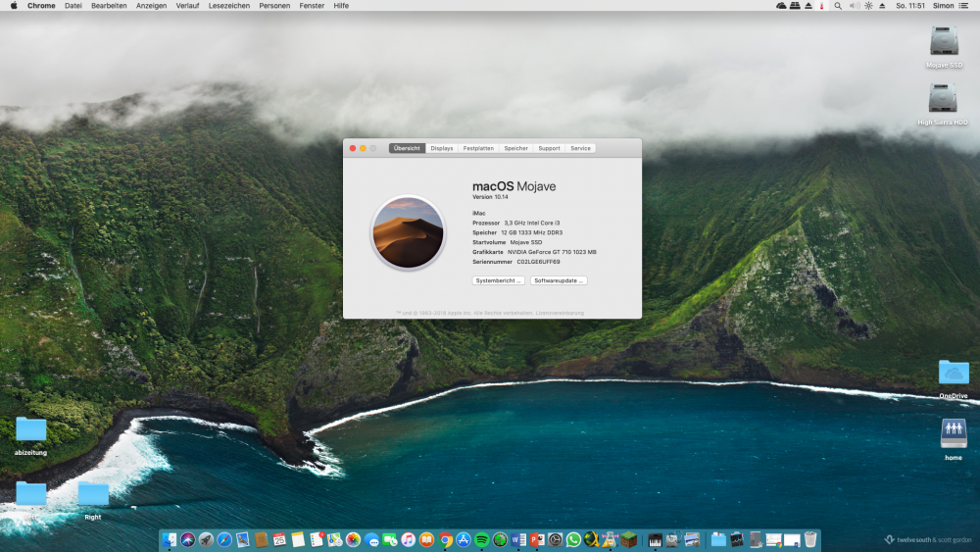Select the Übersicht tab
Screen dimensions: 980x552
[407, 148]
